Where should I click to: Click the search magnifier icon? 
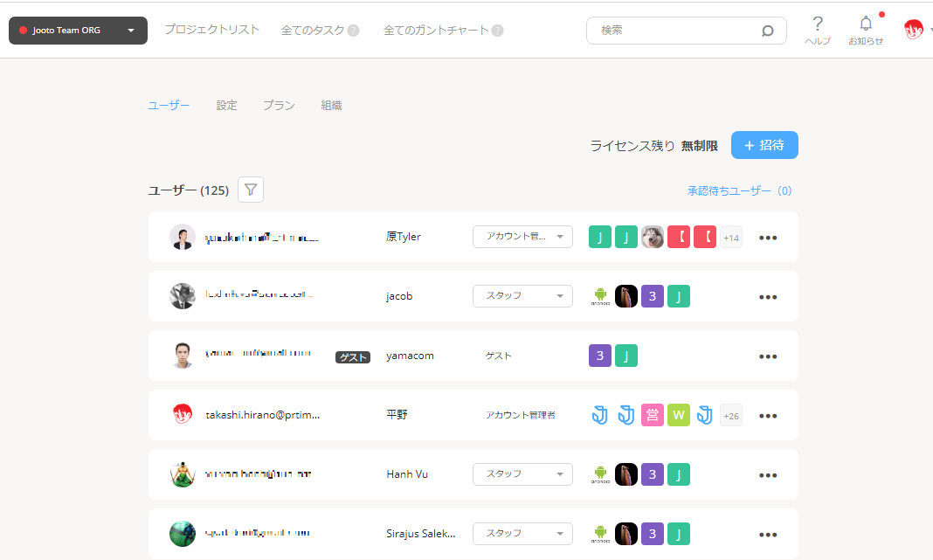(767, 31)
